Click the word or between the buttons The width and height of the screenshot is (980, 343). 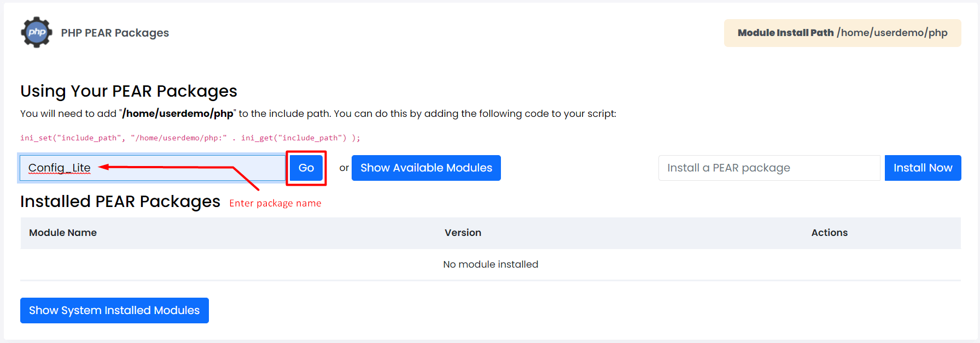pyautogui.click(x=344, y=168)
